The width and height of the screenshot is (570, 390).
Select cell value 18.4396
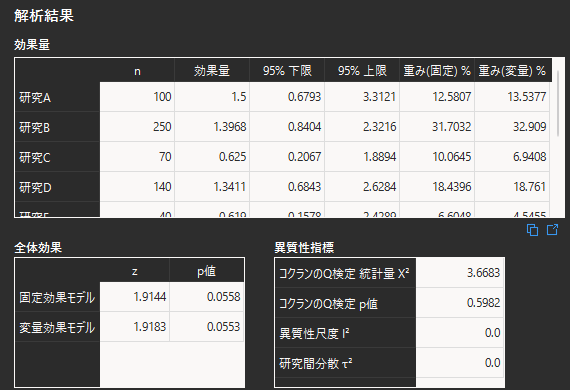click(437, 187)
